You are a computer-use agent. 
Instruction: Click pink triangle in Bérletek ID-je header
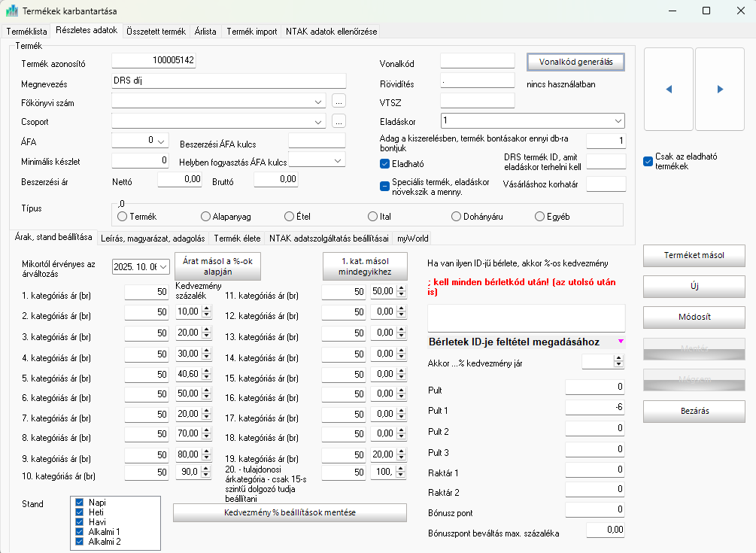[620, 342]
